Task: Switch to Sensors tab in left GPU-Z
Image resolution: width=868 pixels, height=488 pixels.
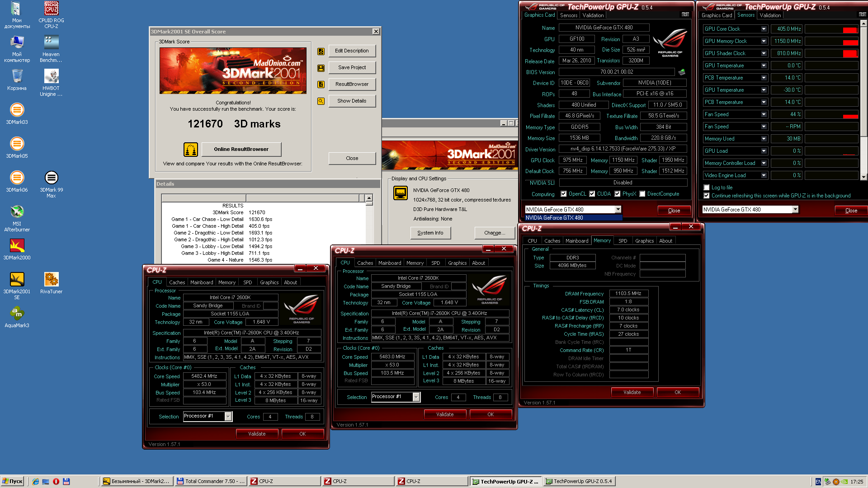Action: (x=569, y=15)
